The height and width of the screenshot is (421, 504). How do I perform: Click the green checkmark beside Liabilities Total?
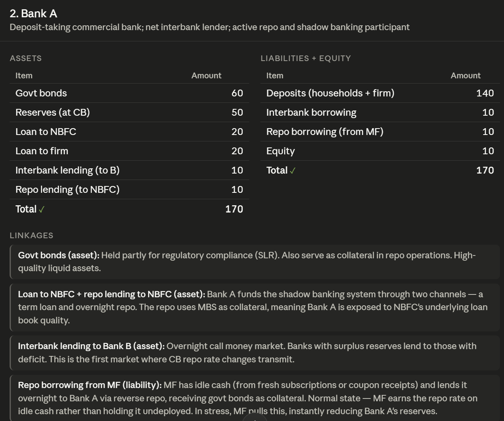click(x=293, y=171)
